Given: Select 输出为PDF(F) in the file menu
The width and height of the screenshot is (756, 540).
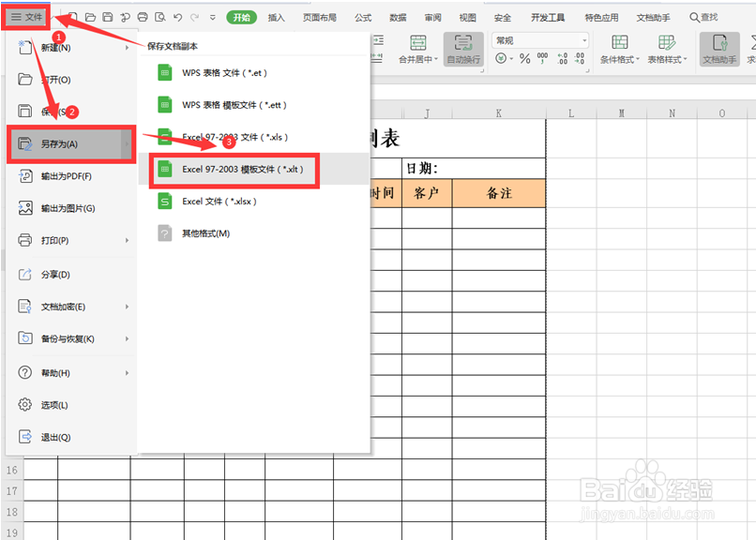Looking at the screenshot, I should (71, 176).
